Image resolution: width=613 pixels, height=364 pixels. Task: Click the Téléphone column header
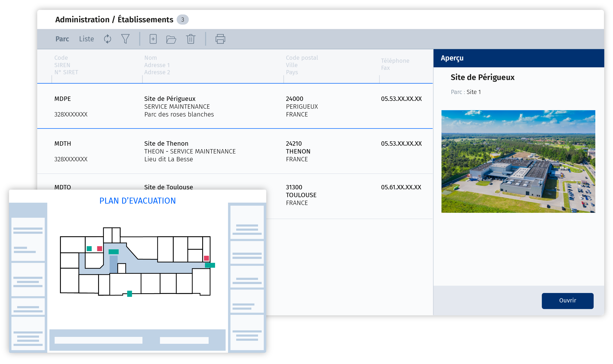(395, 61)
